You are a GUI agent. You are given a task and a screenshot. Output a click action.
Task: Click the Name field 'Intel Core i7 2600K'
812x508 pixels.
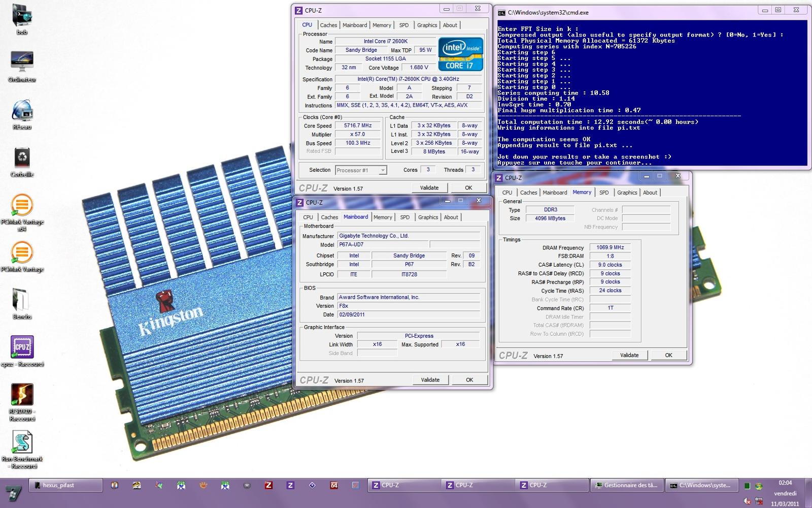pos(385,42)
